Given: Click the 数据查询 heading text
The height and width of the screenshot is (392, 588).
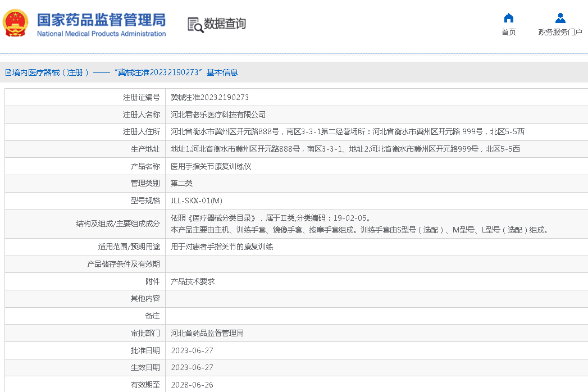Looking at the screenshot, I should (225, 24).
